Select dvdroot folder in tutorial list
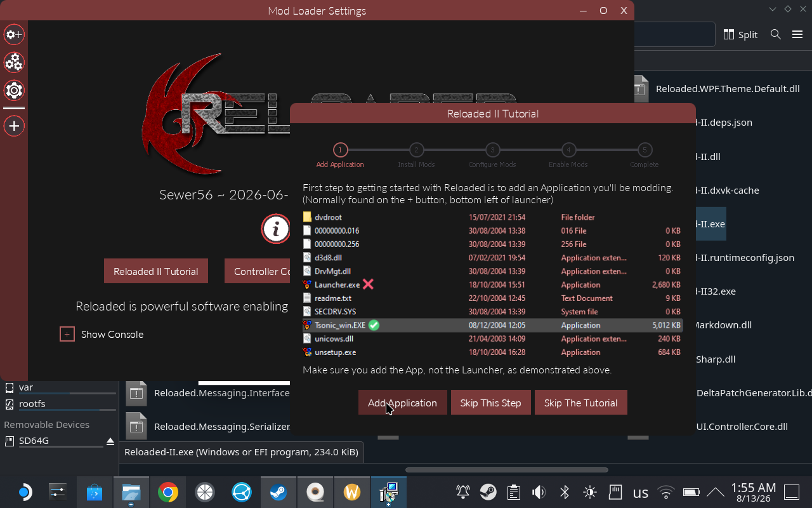Viewport: 812px width, 508px height. tap(492, 217)
